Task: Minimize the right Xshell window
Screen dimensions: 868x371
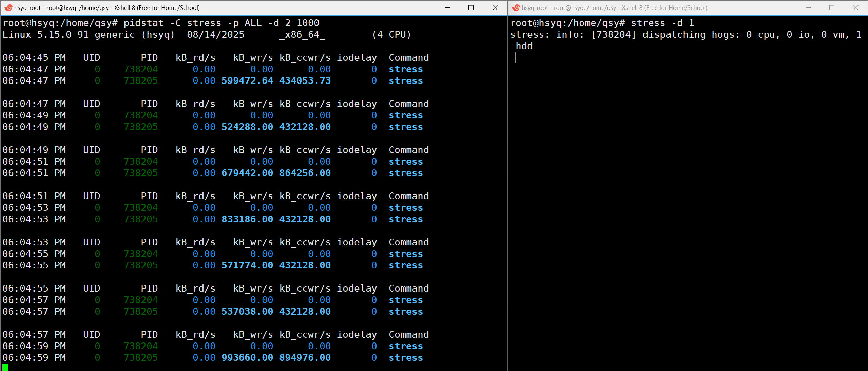Action: pyautogui.click(x=808, y=7)
